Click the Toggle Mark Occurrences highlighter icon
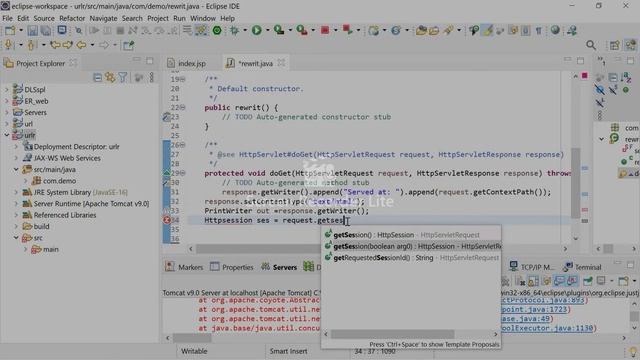This screenshot has height=360, width=640. [x=487, y=30]
